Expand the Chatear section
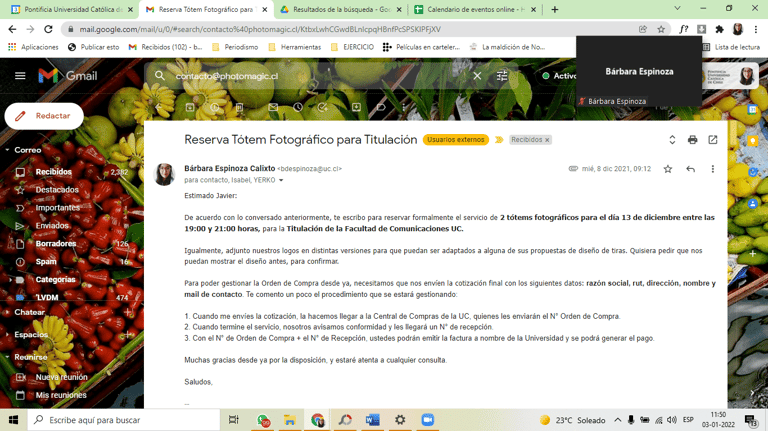 7,312
